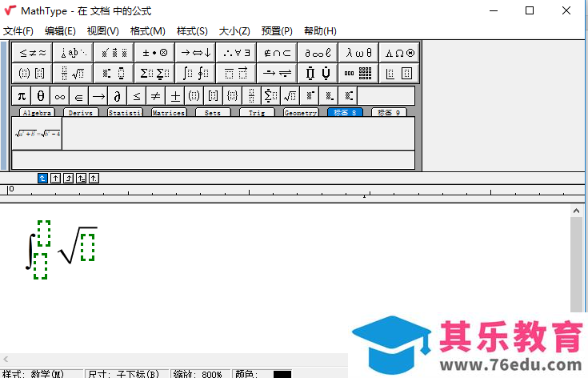Insert right arrow from small bar

(98, 96)
